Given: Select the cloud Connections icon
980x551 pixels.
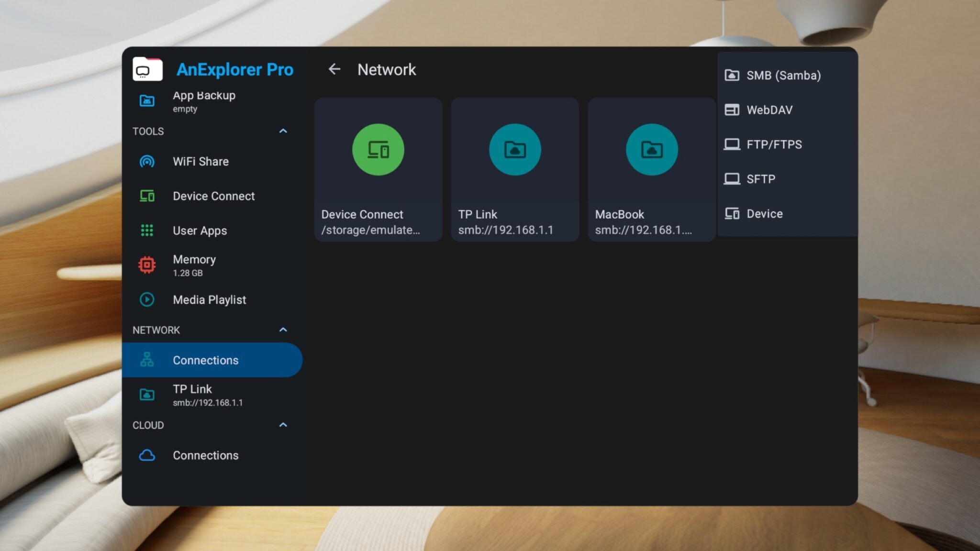Looking at the screenshot, I should pos(146,455).
